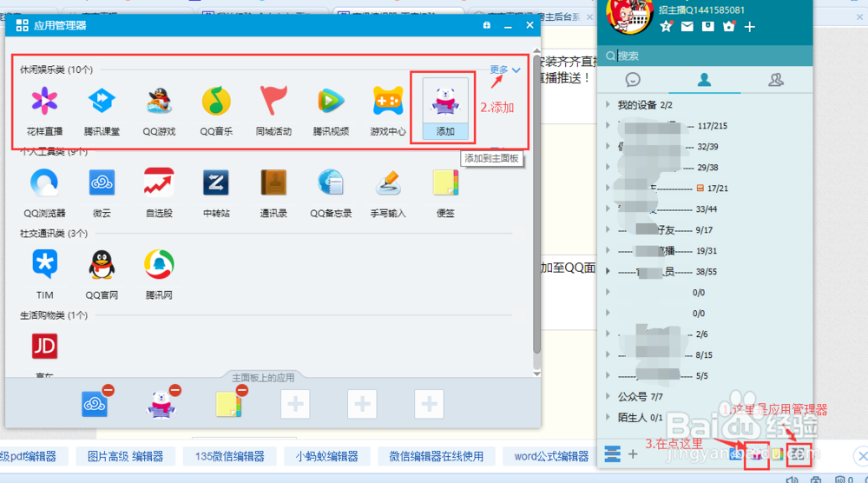Open 微云 app in tools list
Screen dimensions: 868x483
coord(102,183)
